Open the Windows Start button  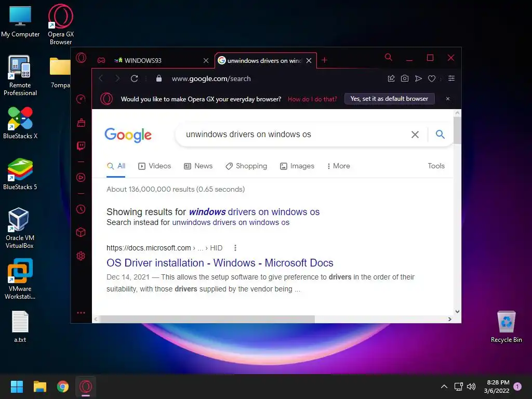click(17, 387)
